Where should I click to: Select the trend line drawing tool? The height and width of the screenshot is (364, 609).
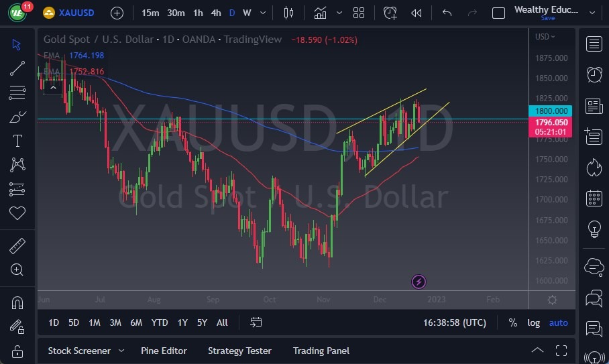(17, 68)
